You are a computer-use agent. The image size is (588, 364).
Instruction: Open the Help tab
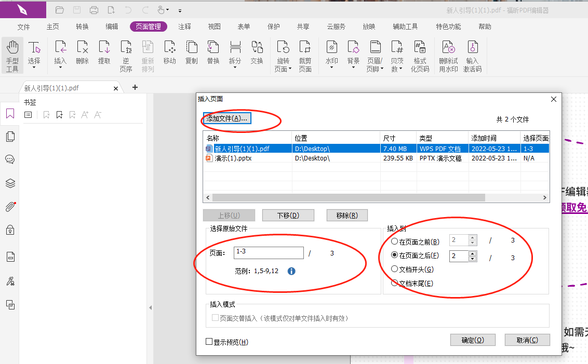coord(485,26)
